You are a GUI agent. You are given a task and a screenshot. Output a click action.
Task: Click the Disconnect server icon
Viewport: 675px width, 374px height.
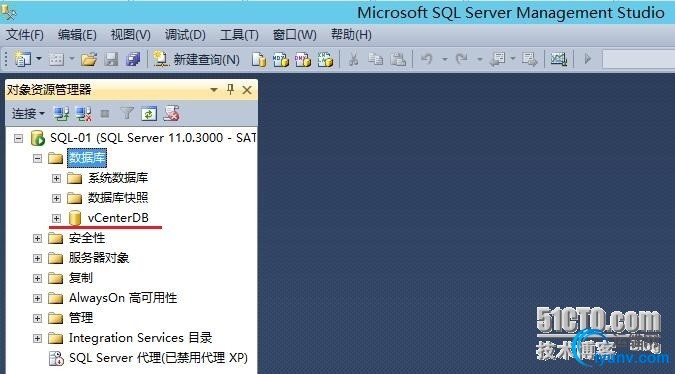(x=84, y=114)
